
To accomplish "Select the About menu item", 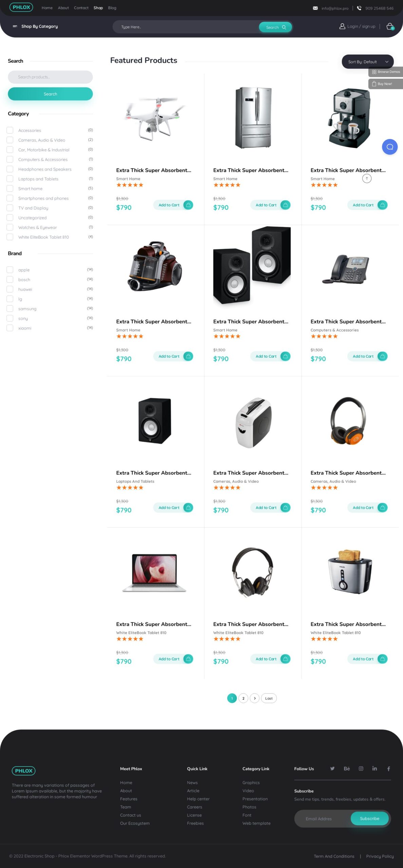I will (63, 8).
